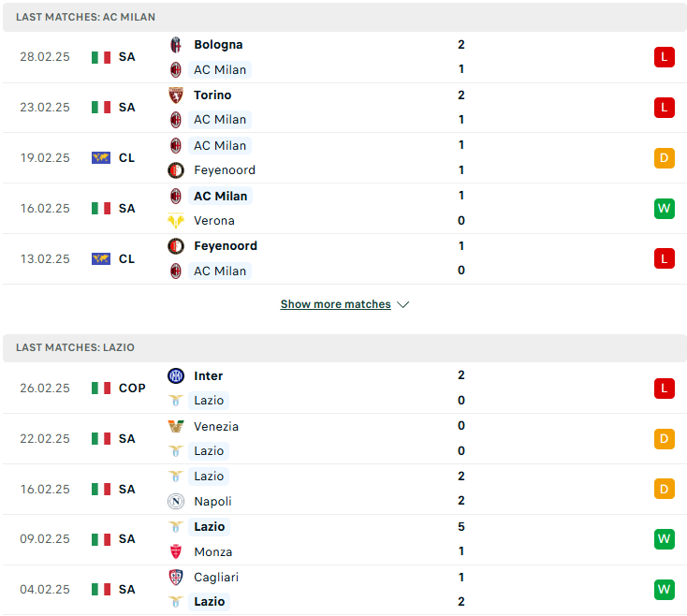
Task: Select the Last Matches: Lazio header
Action: 344,347
